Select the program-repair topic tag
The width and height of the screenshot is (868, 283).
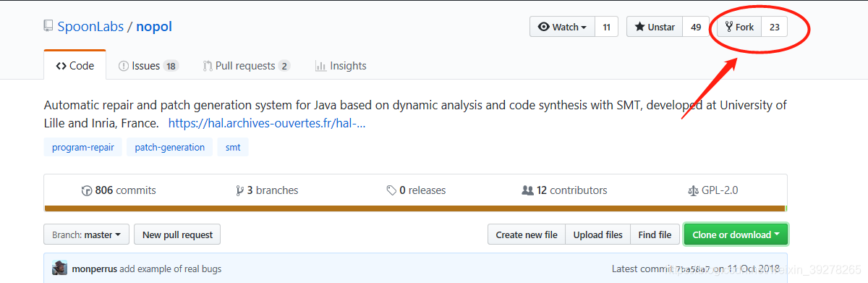coord(82,147)
